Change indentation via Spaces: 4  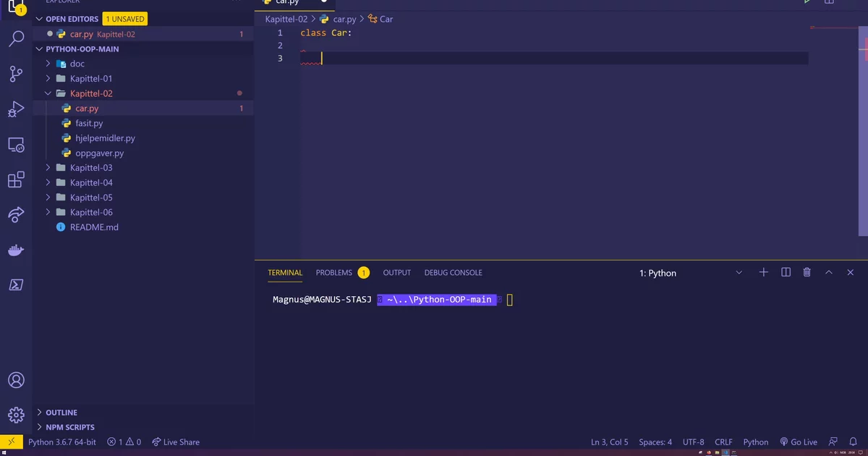(655, 442)
